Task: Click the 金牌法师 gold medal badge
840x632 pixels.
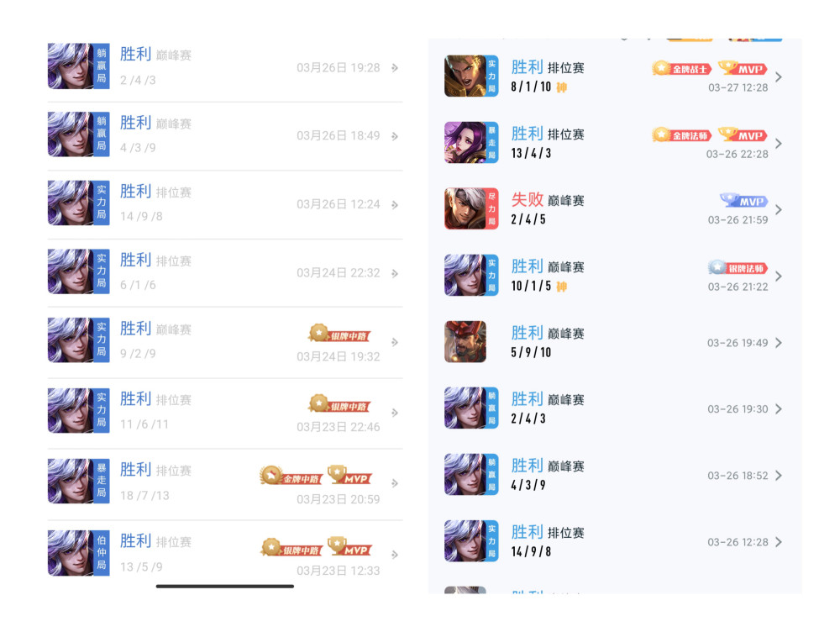Action: (681, 135)
